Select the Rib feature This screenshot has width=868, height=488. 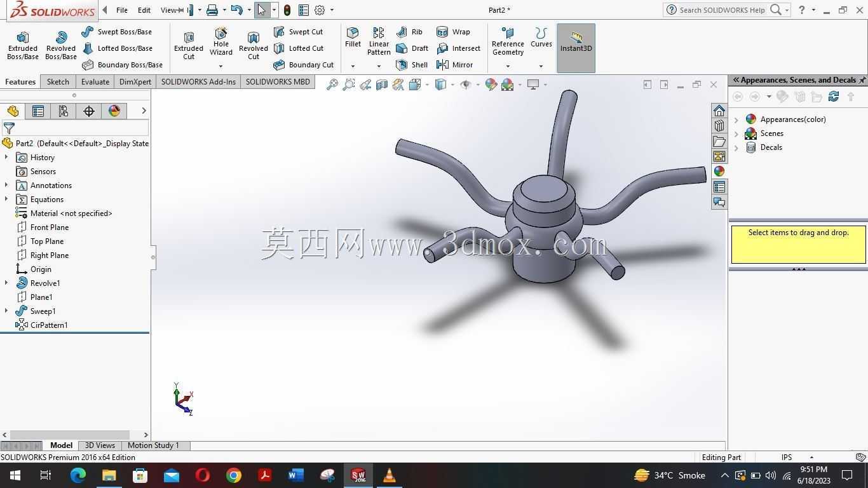tap(409, 32)
